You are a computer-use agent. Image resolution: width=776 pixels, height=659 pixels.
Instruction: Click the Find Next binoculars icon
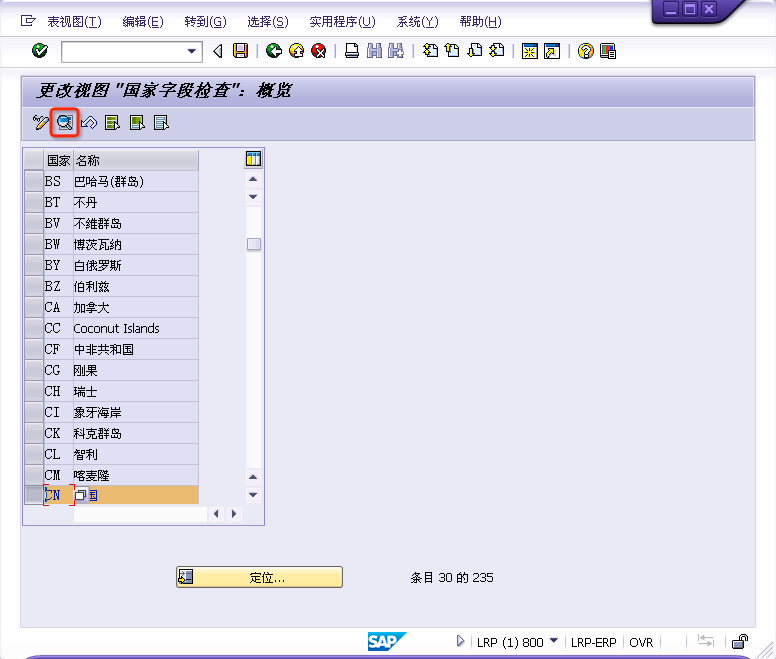[x=396, y=50]
